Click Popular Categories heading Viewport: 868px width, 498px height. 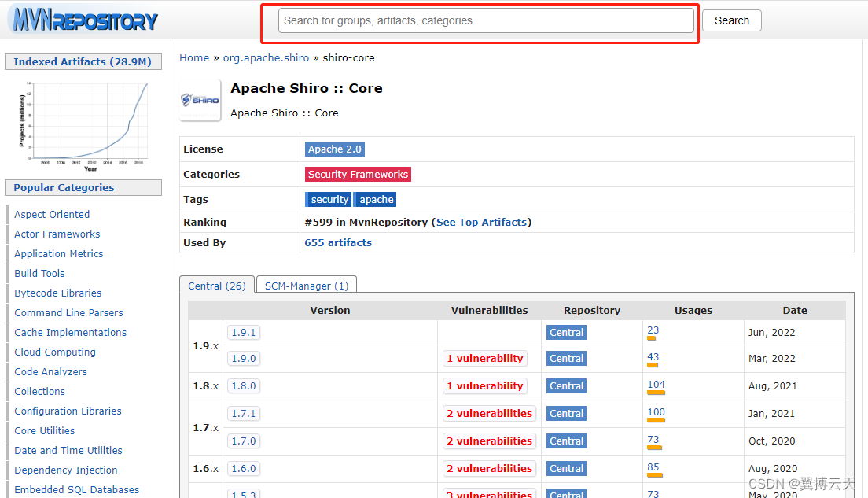83,187
